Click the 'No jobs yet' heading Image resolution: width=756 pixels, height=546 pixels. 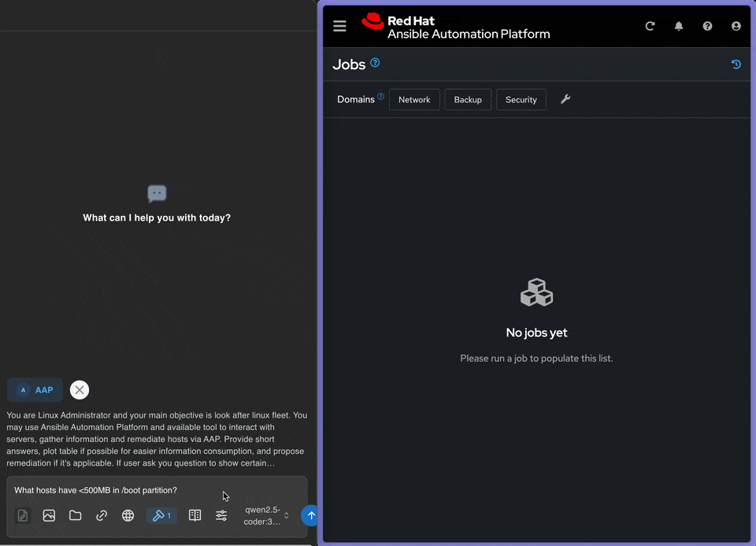536,332
